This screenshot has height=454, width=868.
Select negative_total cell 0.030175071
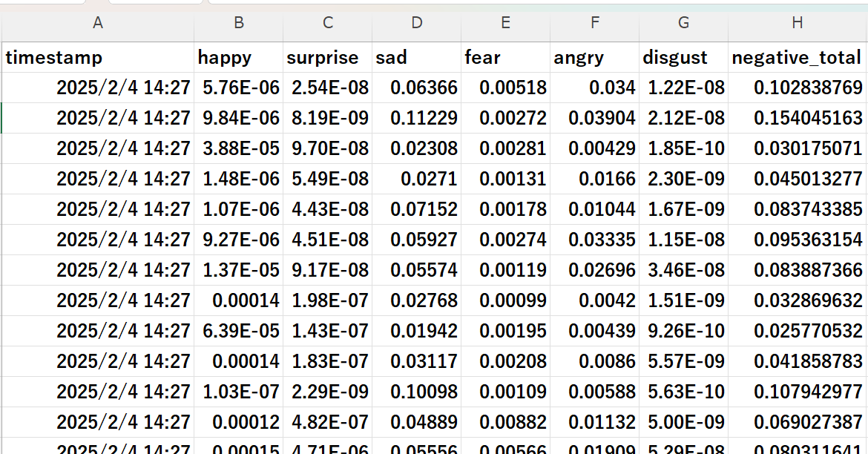(798, 149)
